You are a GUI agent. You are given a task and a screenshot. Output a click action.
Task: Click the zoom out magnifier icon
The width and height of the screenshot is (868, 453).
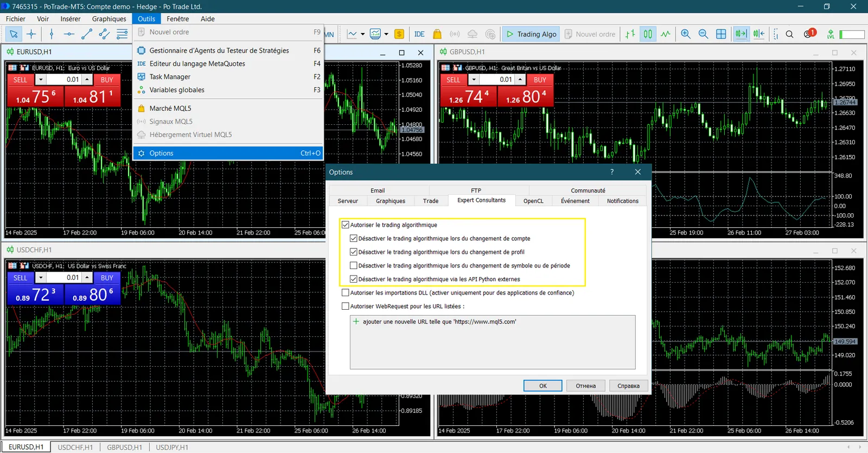pyautogui.click(x=703, y=34)
